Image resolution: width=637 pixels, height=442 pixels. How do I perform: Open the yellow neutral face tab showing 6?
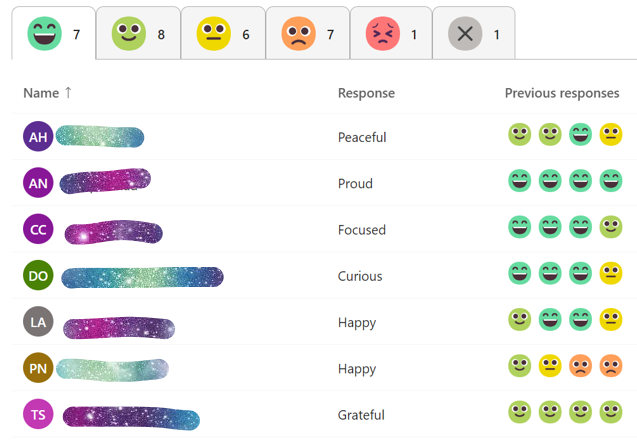pyautogui.click(x=223, y=33)
